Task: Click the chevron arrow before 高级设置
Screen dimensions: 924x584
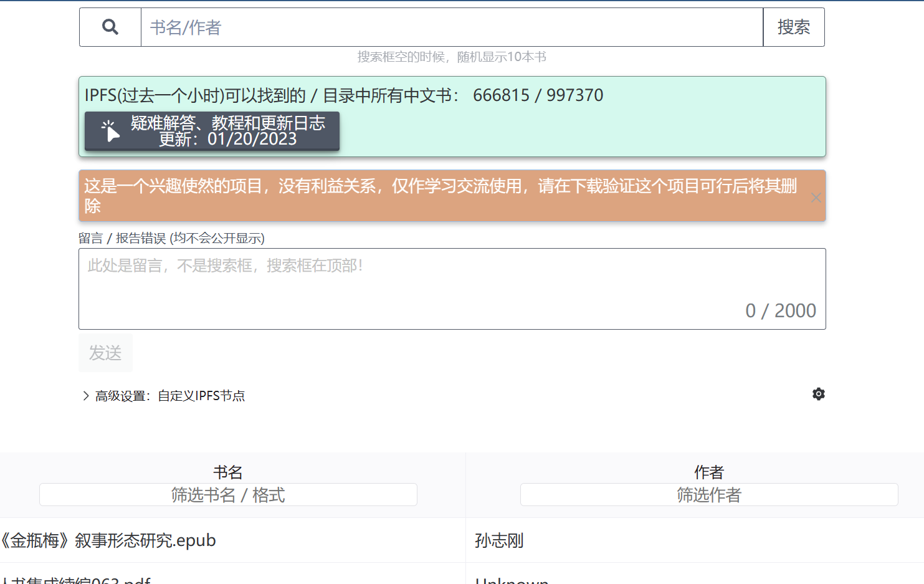Action: (x=85, y=395)
